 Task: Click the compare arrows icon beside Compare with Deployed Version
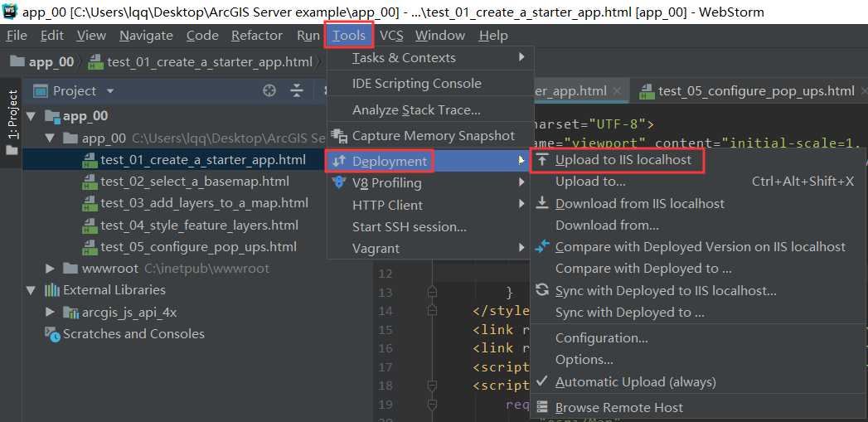[x=543, y=246]
